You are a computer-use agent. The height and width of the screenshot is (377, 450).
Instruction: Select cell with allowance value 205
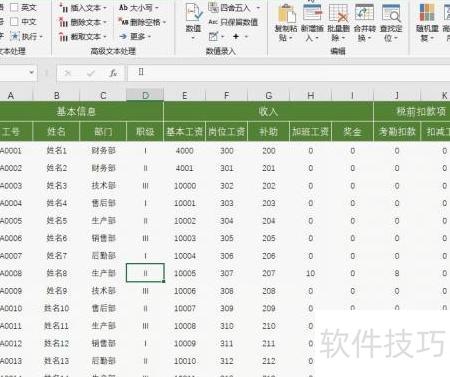(268, 238)
